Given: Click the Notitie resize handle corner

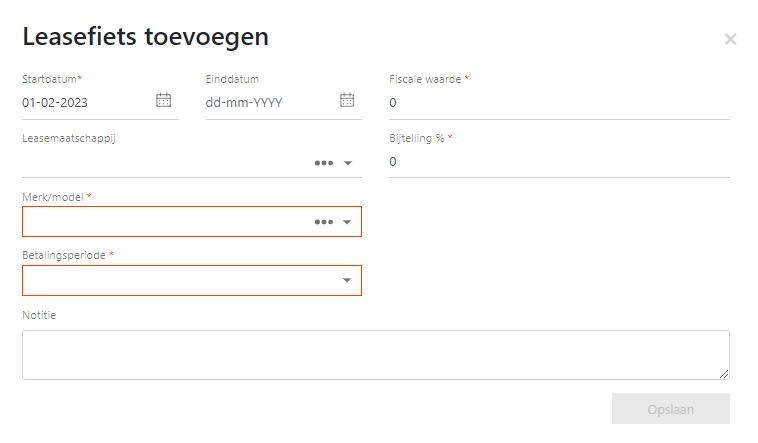Looking at the screenshot, I should (724, 374).
